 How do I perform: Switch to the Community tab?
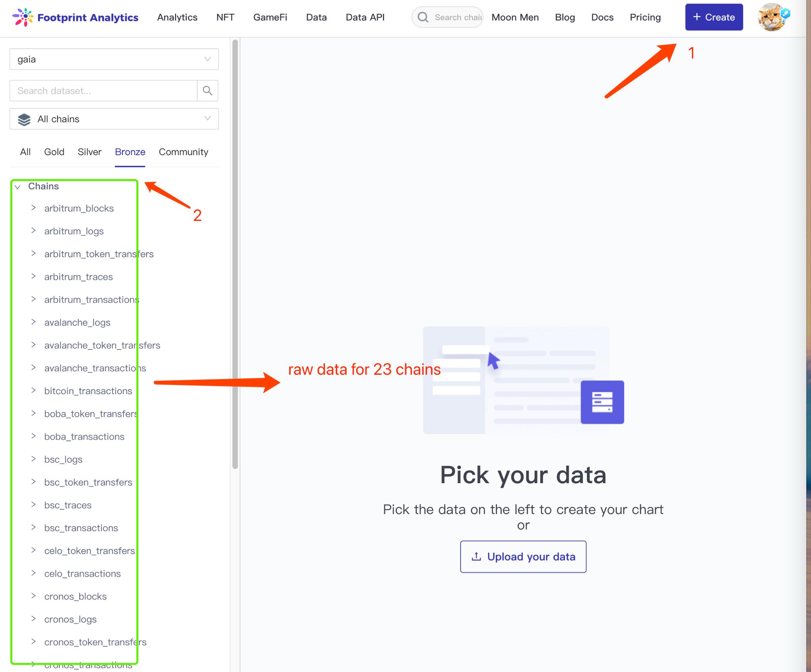pyautogui.click(x=183, y=152)
